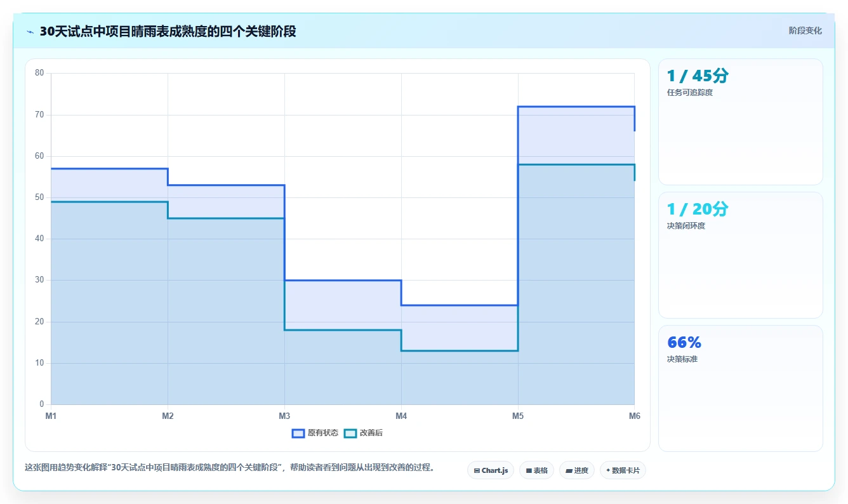Click the M2 axis label
Screen dimensions: 848x504
[168, 416]
